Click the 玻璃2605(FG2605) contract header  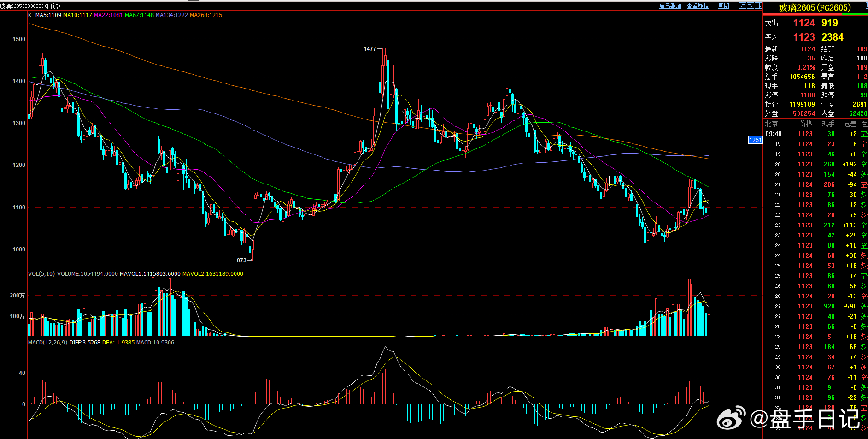[815, 7]
